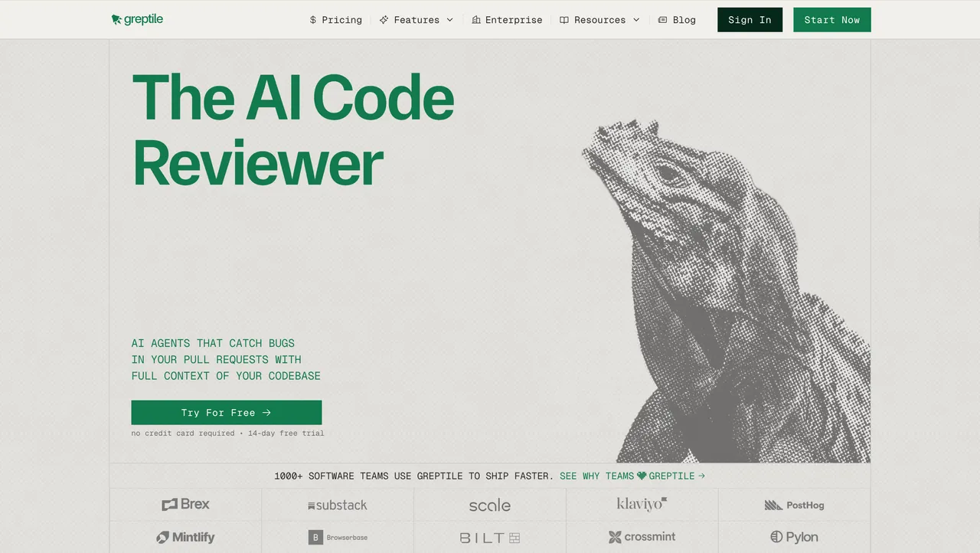
Task: Click the green heart icon before GREPTILE
Action: pyautogui.click(x=642, y=476)
